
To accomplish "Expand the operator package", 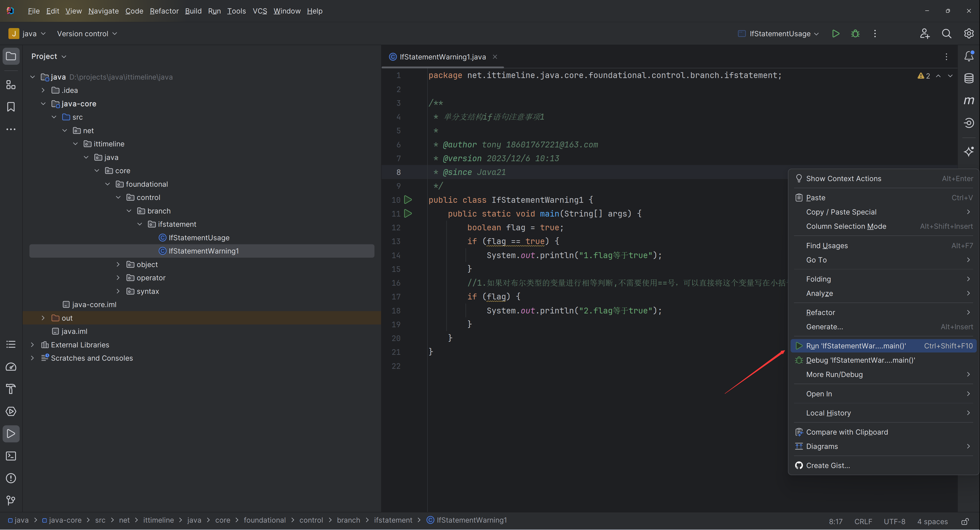I will coord(118,278).
